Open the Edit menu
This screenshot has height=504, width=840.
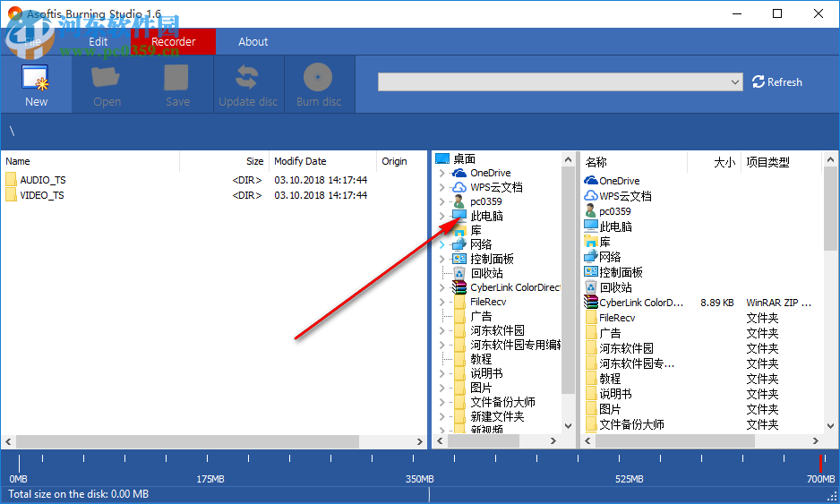98,41
